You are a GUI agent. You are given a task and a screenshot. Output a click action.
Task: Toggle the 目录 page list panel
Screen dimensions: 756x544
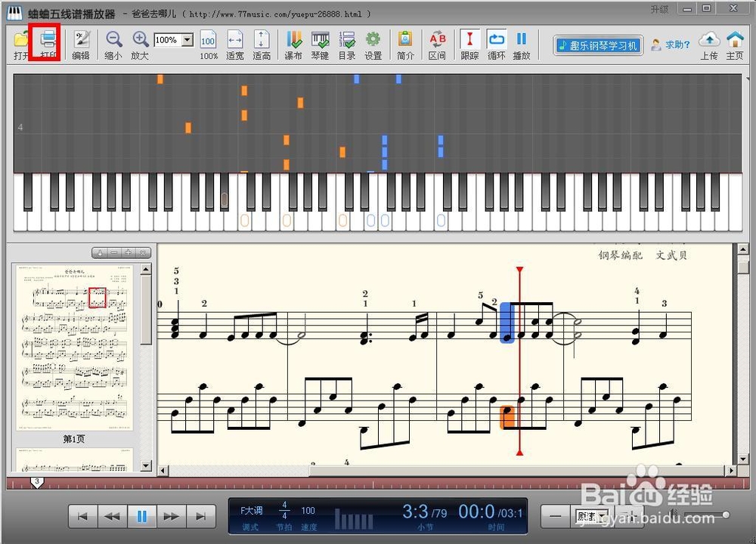tap(347, 45)
